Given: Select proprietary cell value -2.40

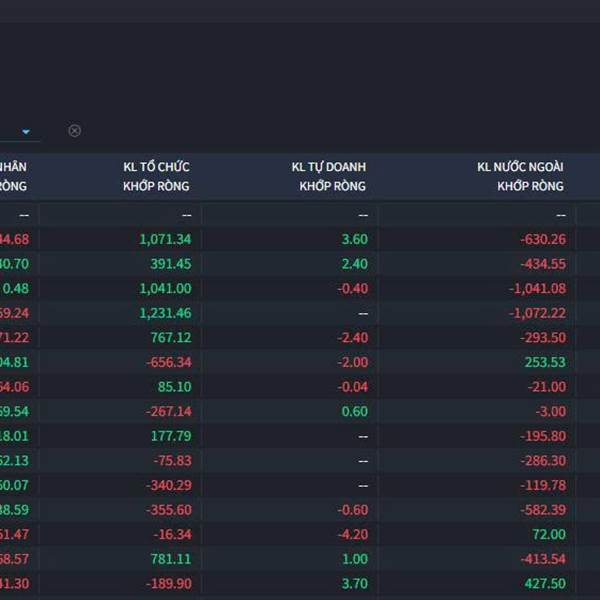Looking at the screenshot, I should coord(353,338).
